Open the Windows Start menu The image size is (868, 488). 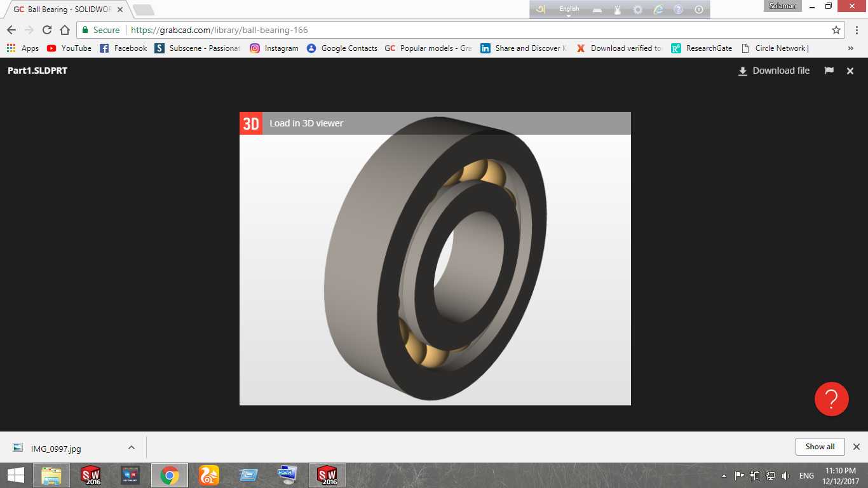15,475
